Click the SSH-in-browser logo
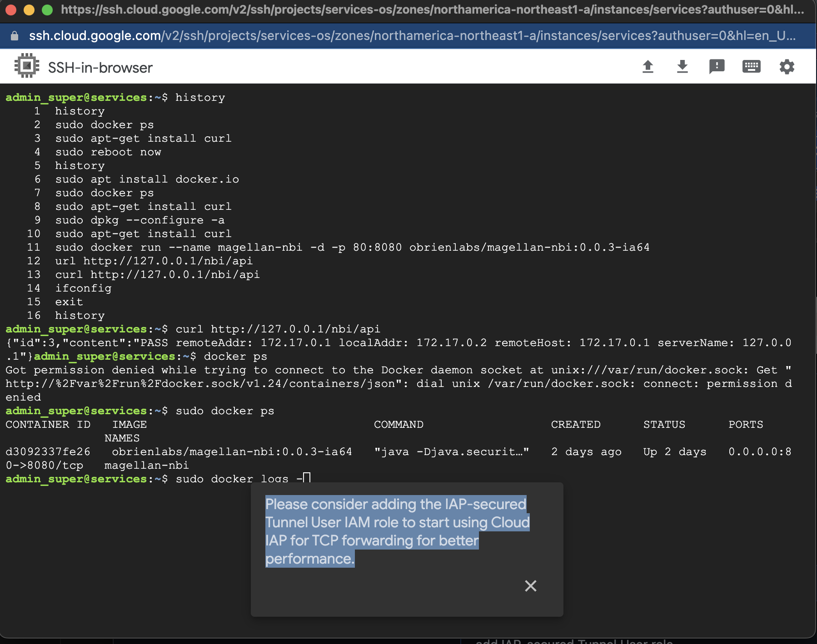The image size is (817, 644). [26, 66]
